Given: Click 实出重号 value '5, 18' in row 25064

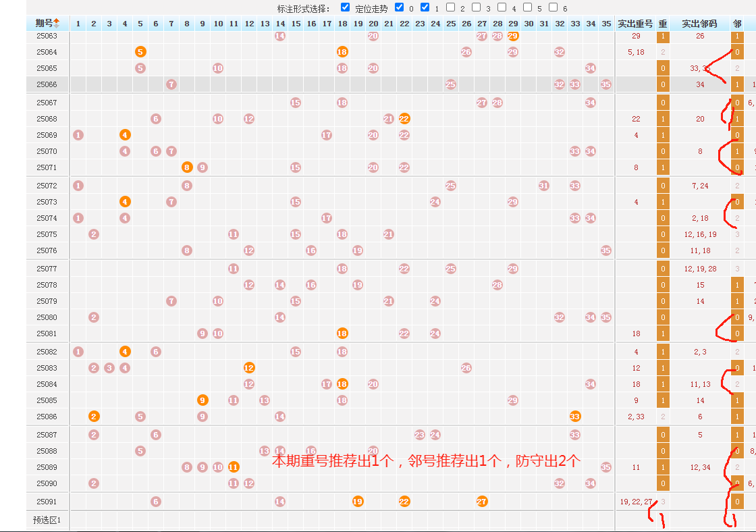Looking at the screenshot, I should click(x=636, y=52).
